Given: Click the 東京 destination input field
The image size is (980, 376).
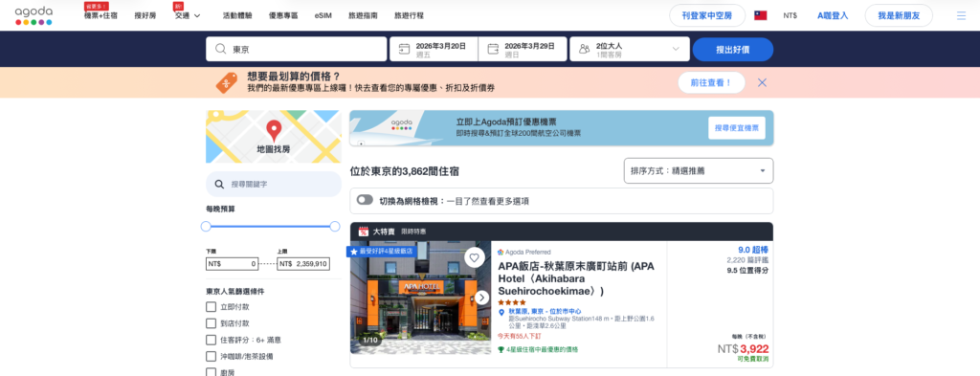Looking at the screenshot, I should (297, 49).
